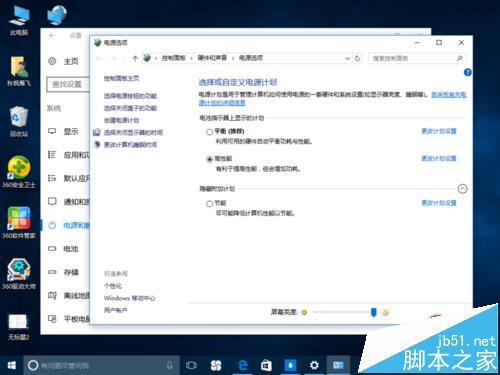Click the Cortana microphone icon
This screenshot has height=375, width=500.
tap(170, 365)
